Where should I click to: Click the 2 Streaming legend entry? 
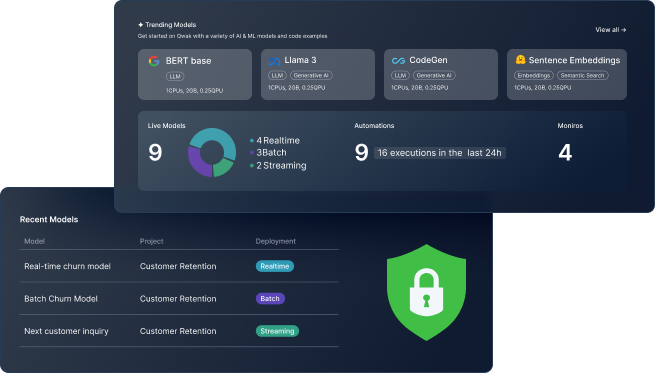click(278, 165)
